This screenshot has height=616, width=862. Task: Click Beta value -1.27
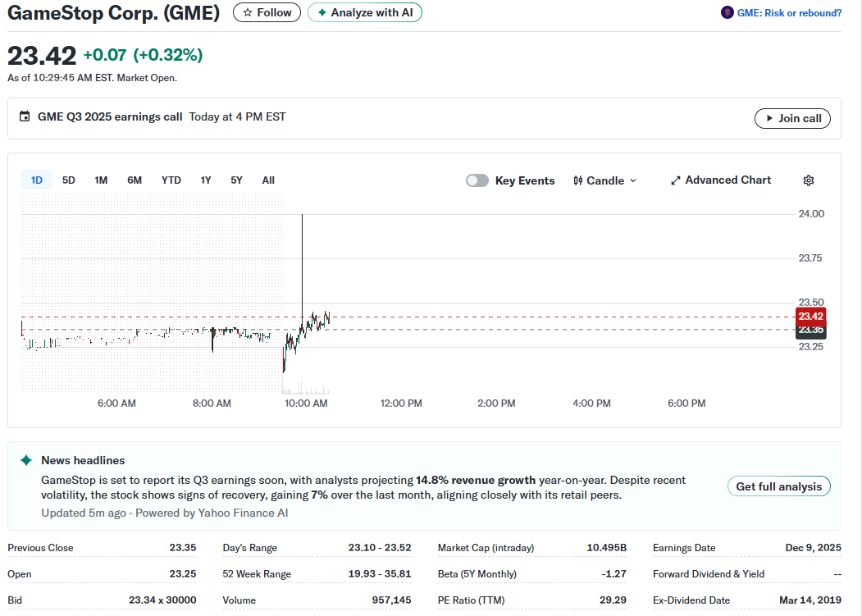(613, 574)
